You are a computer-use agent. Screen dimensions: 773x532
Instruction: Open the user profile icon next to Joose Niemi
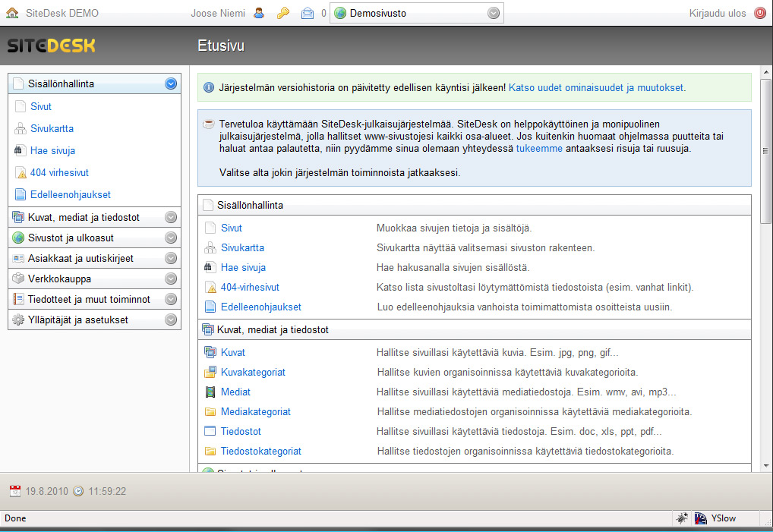[259, 14]
